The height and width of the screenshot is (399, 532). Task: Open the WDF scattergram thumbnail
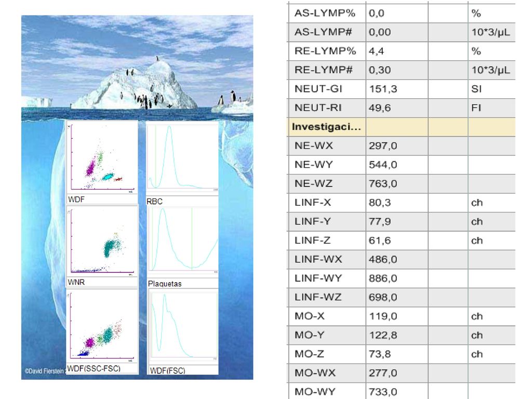pos(102,158)
